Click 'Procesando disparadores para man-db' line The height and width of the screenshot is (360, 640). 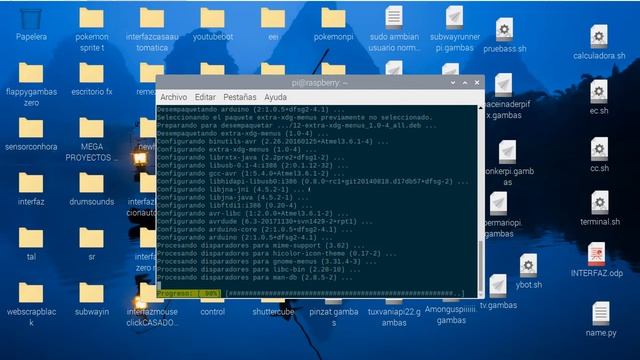tap(254, 278)
